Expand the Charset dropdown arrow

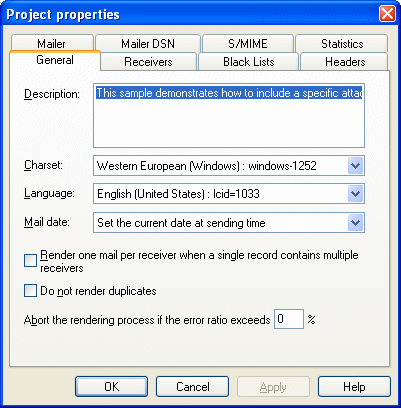pos(355,166)
